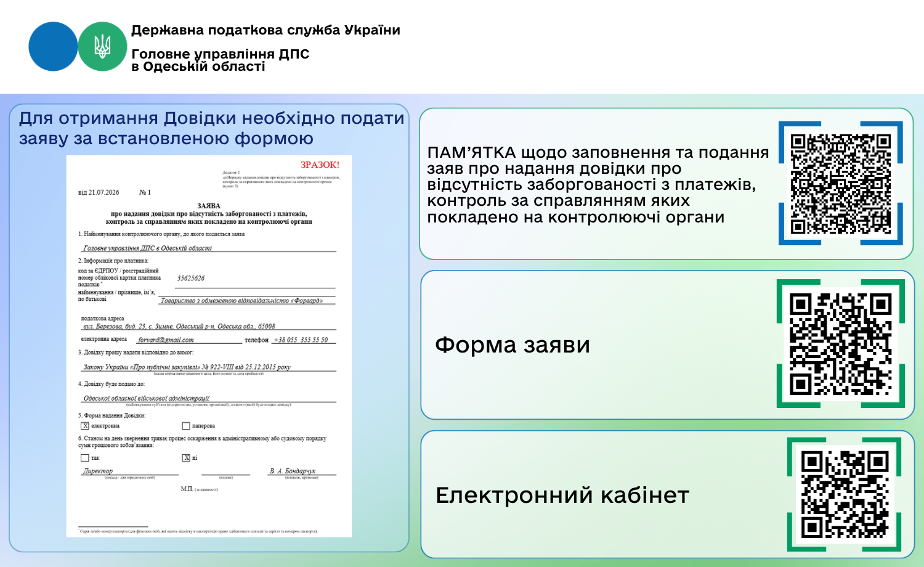Image resolution: width=924 pixels, height=567 pixels.
Task: Click '5. Форма надання Довідки:' line
Action: [x=112, y=415]
